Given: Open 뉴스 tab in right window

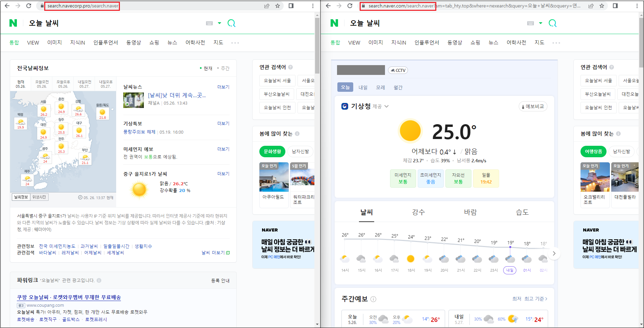Looking at the screenshot, I should [x=493, y=43].
